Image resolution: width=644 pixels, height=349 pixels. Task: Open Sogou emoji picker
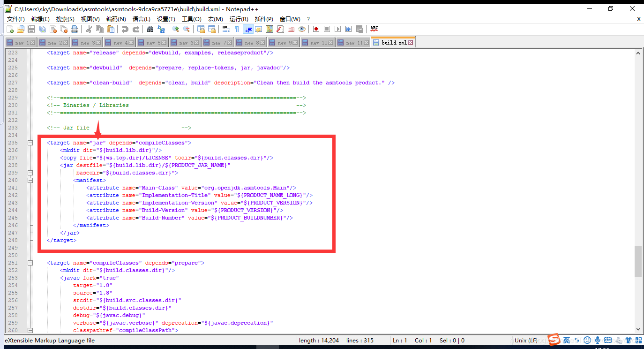click(x=587, y=340)
